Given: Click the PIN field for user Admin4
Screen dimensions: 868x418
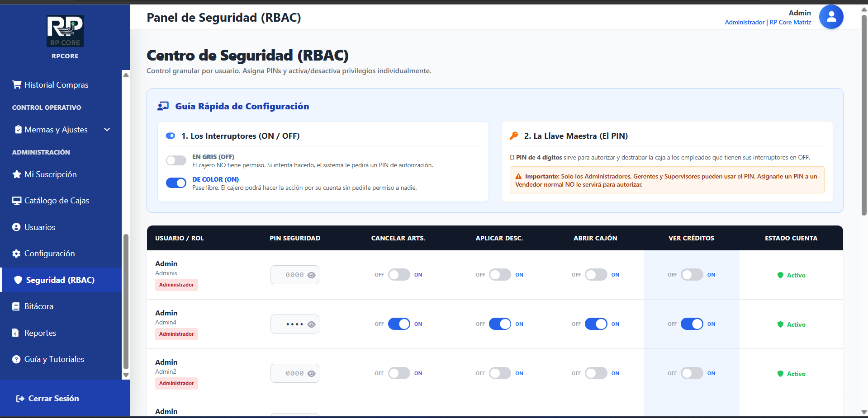Looking at the screenshot, I should click(294, 324).
